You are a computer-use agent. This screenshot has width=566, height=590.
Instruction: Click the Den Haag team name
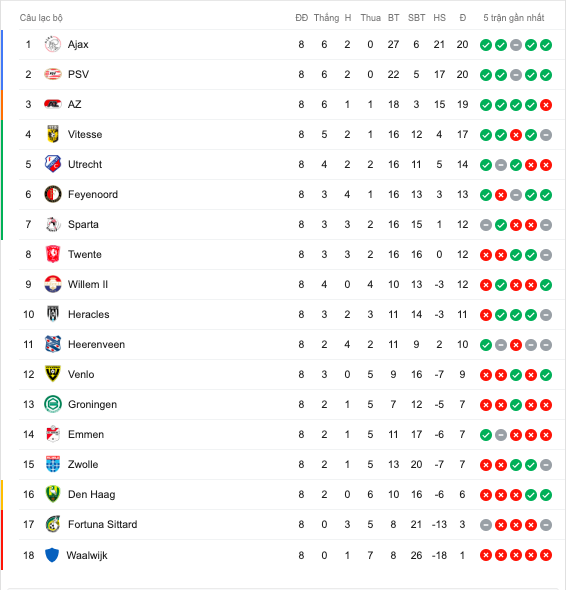click(91, 494)
